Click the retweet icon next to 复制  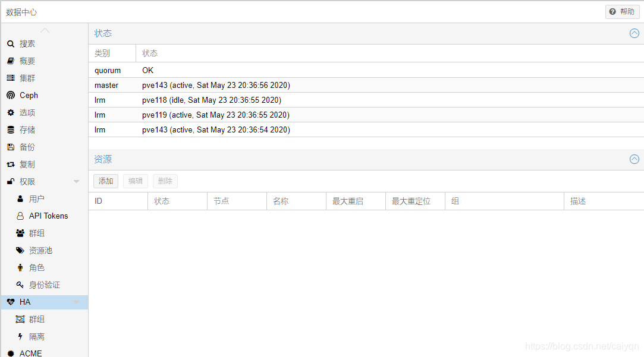[11, 164]
